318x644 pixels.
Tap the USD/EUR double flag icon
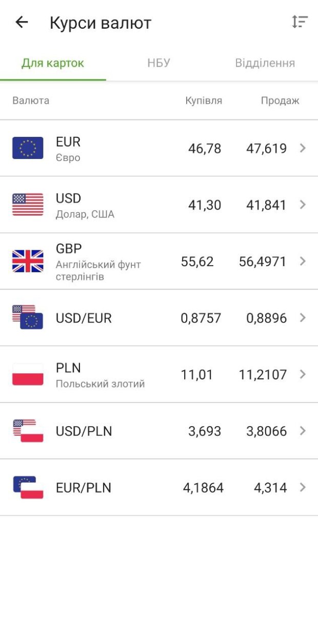click(28, 317)
